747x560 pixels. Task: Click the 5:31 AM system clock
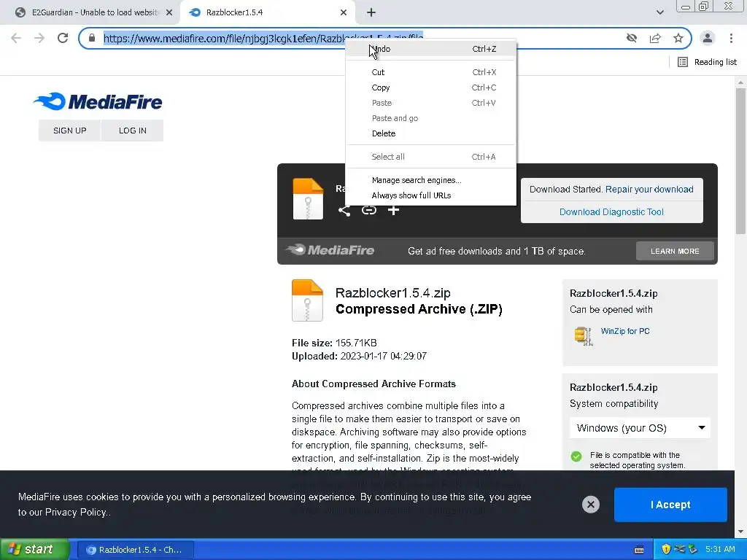[x=720, y=550]
